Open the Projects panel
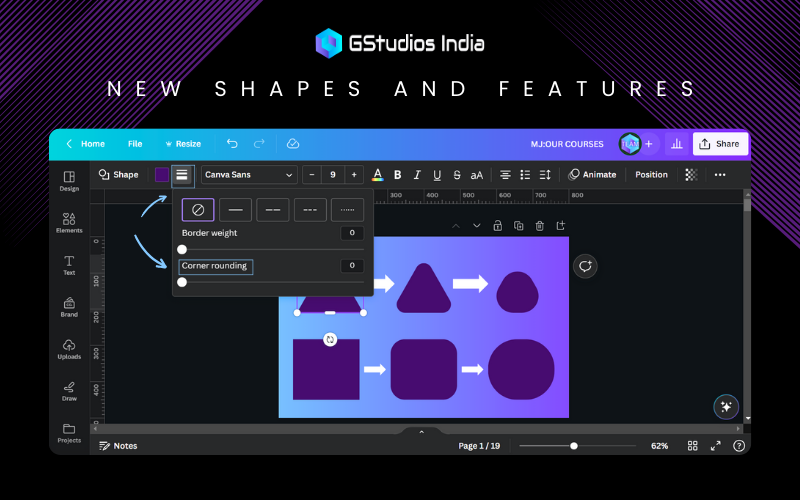The image size is (800, 500). pyautogui.click(x=69, y=433)
